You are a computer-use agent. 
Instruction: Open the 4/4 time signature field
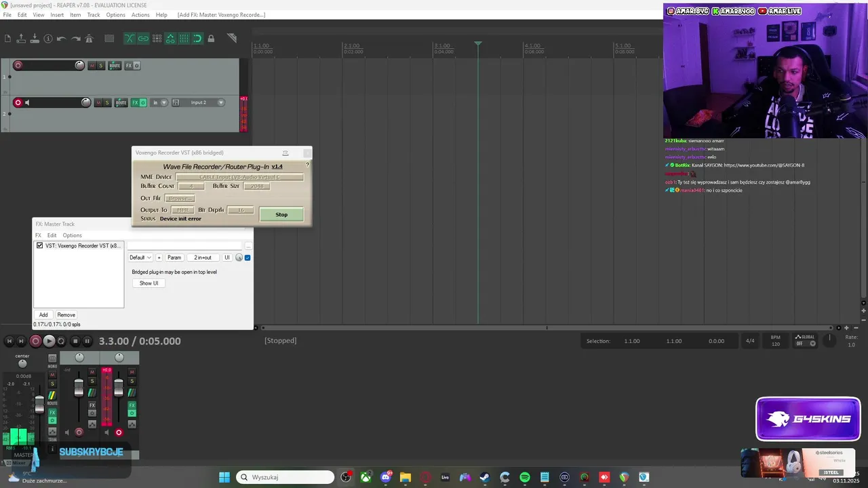coord(750,341)
